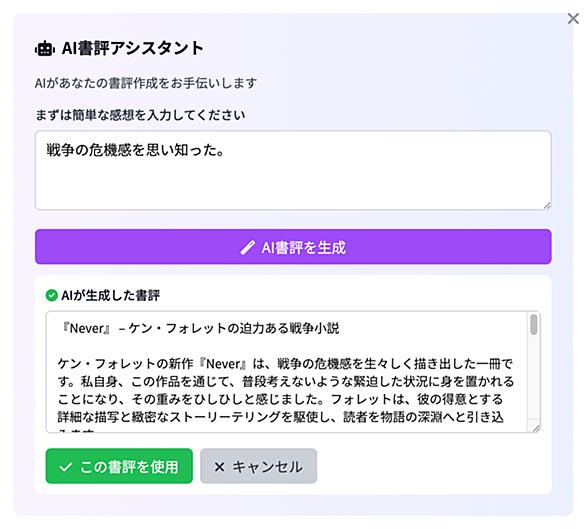This screenshot has height=529, width=586.
Task: Generate a review with AI書評を生成
Action: [293, 247]
